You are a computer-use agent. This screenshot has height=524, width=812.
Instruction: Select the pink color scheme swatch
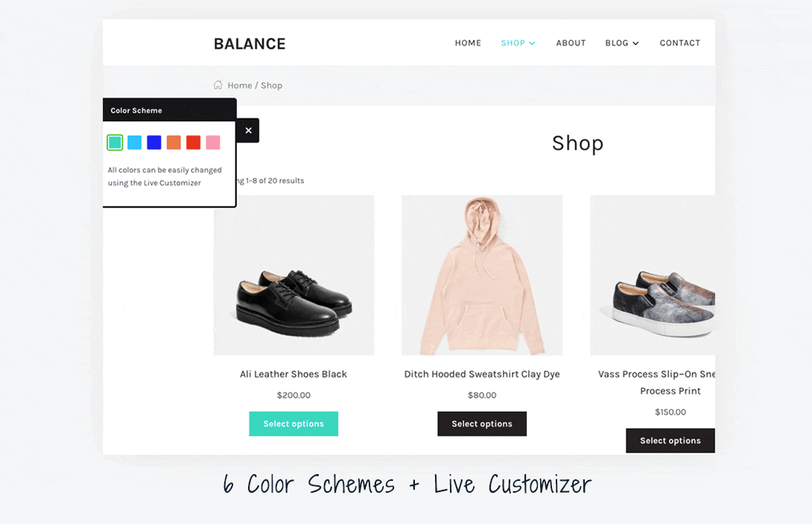213,142
